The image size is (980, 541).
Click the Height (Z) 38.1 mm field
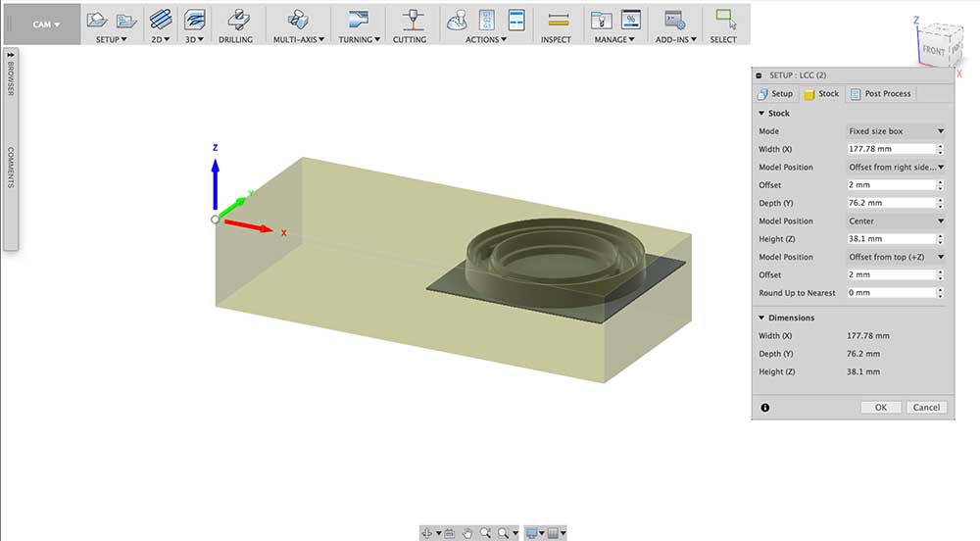(x=891, y=238)
